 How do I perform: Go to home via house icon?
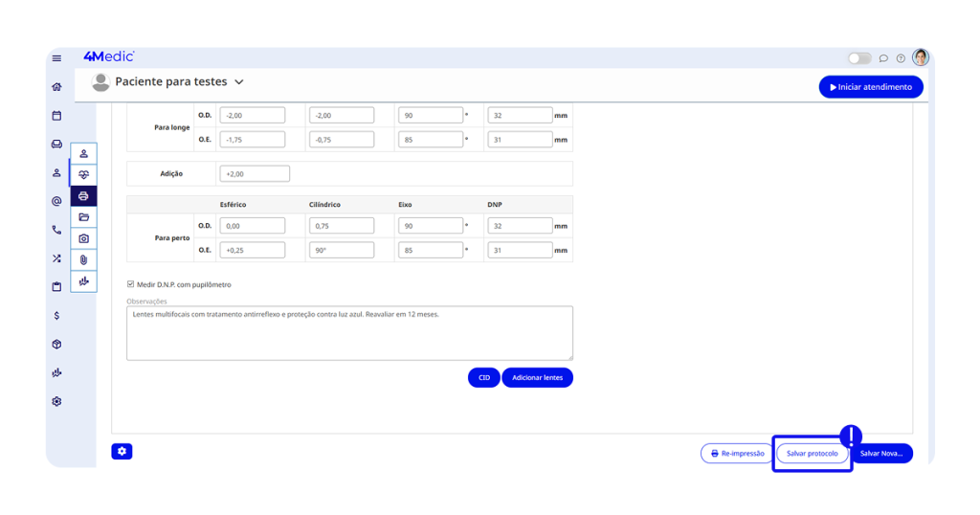click(56, 87)
